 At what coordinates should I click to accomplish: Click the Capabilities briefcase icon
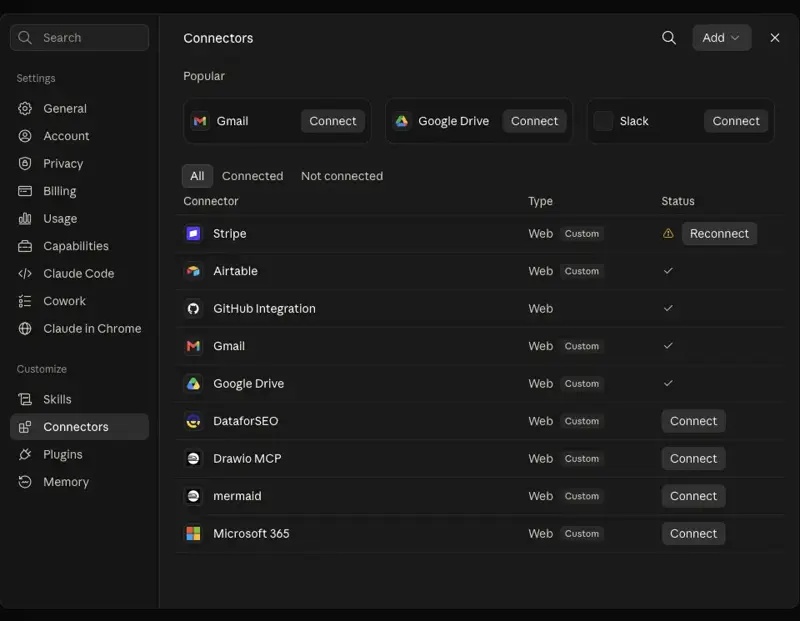tap(25, 246)
